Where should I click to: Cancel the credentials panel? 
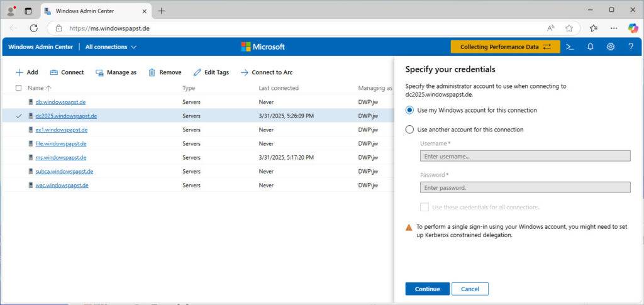tap(470, 289)
